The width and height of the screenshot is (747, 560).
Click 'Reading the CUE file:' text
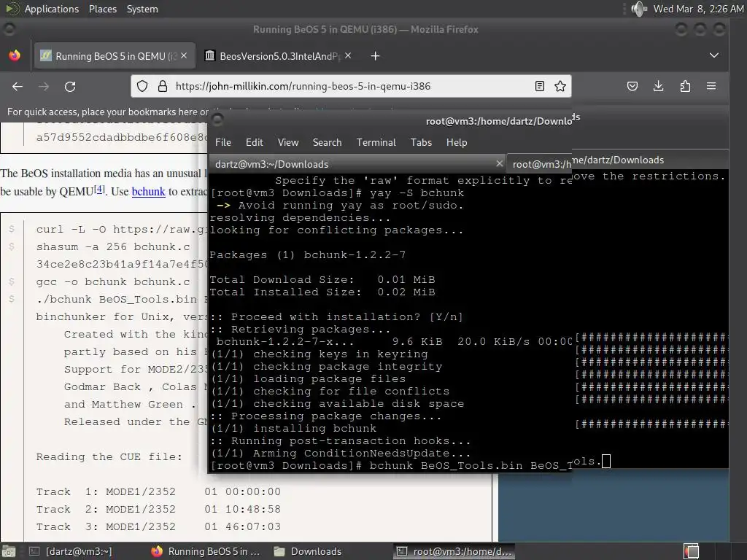(x=109, y=456)
